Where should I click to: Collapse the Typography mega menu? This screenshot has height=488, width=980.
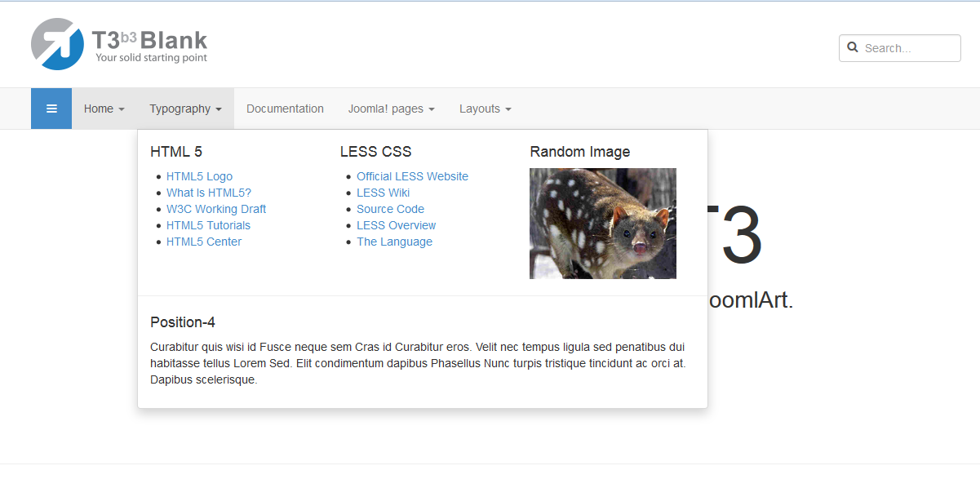[185, 109]
